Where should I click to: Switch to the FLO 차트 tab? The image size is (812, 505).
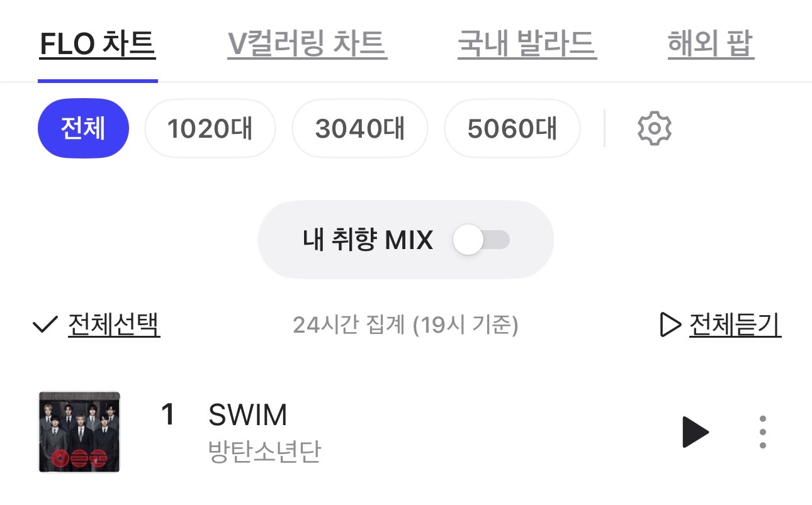pyautogui.click(x=98, y=44)
